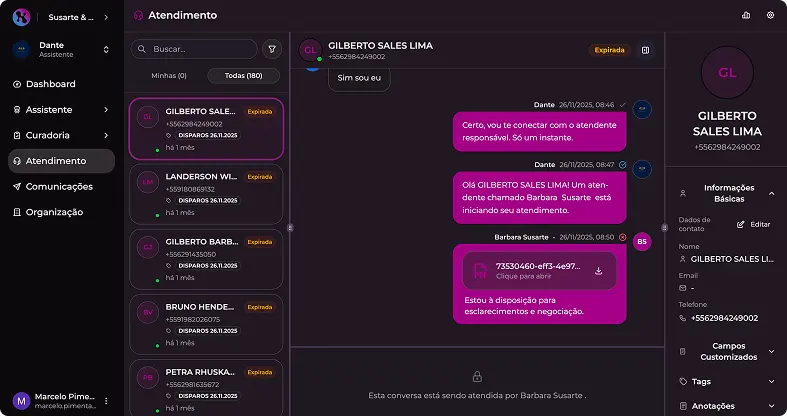The height and width of the screenshot is (416, 787).
Task: Open the Susarte organization switcher chevron
Action: [106, 17]
